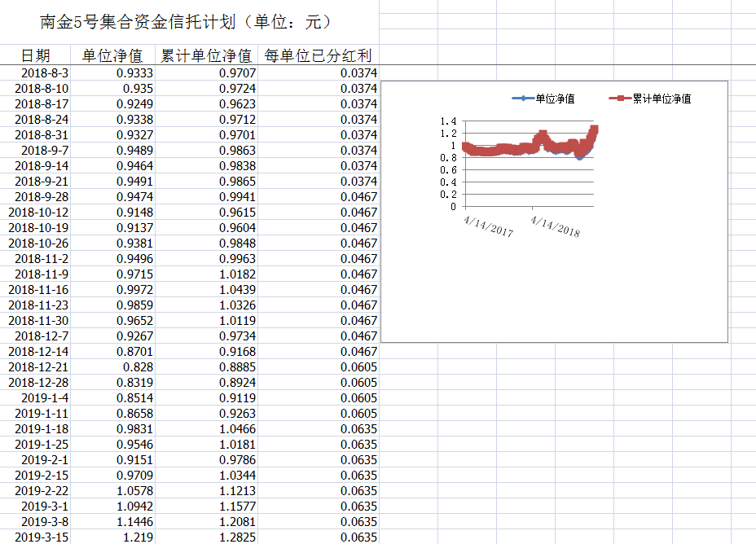Select the cumulative value cell 0.9941
Viewport: 756px width, 544px height.
(x=206, y=196)
